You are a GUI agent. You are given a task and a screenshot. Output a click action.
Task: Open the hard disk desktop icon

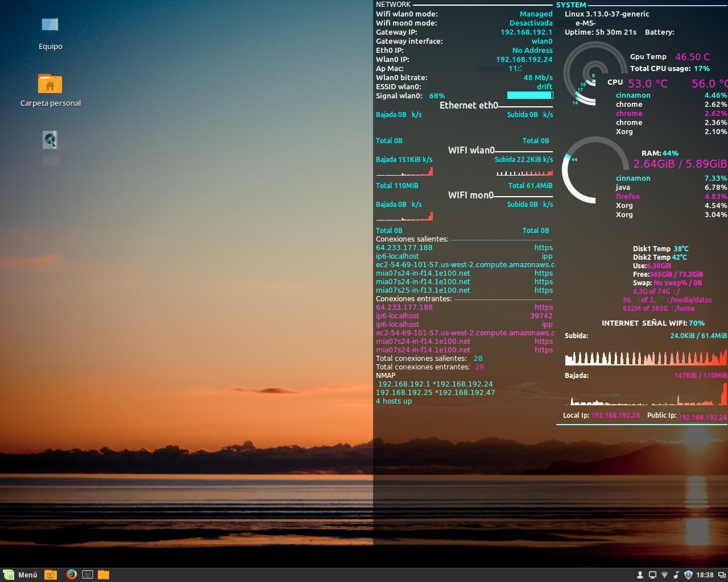50,140
